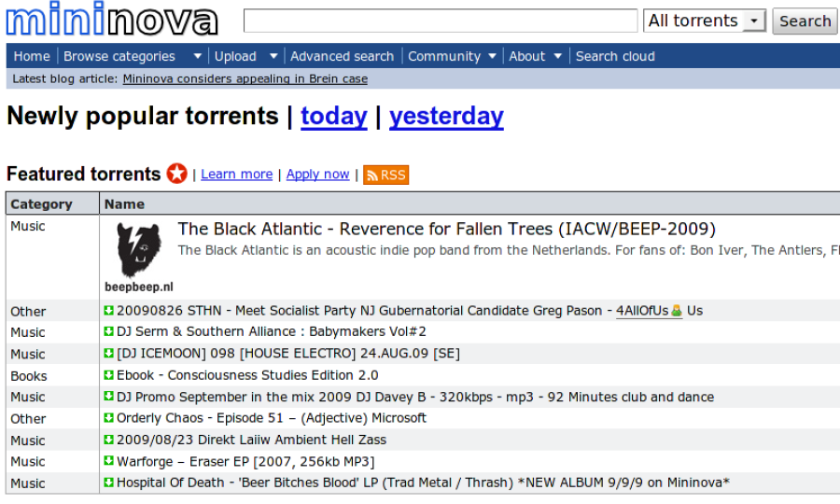This screenshot has height=504, width=840.
Task: Click download icon for Warforge Eraser EP
Action: tap(109, 461)
